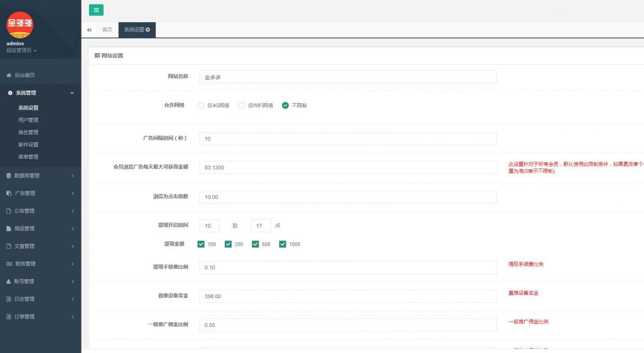Viewport: 644px width, 353px height.
Task: Click the icon beside 日志管理
Action: [9, 299]
